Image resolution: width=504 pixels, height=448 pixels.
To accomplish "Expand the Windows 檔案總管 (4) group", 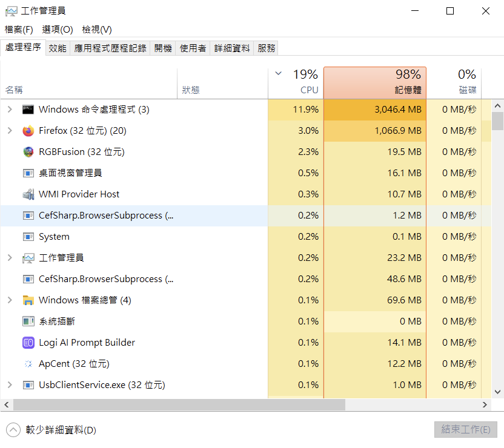I will (x=10, y=300).
